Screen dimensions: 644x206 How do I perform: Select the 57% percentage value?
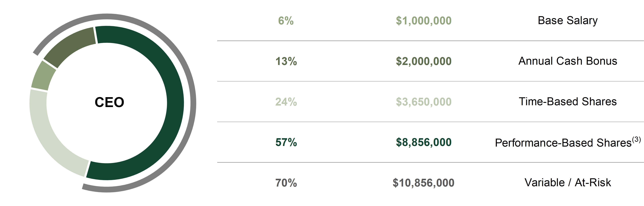(x=286, y=142)
